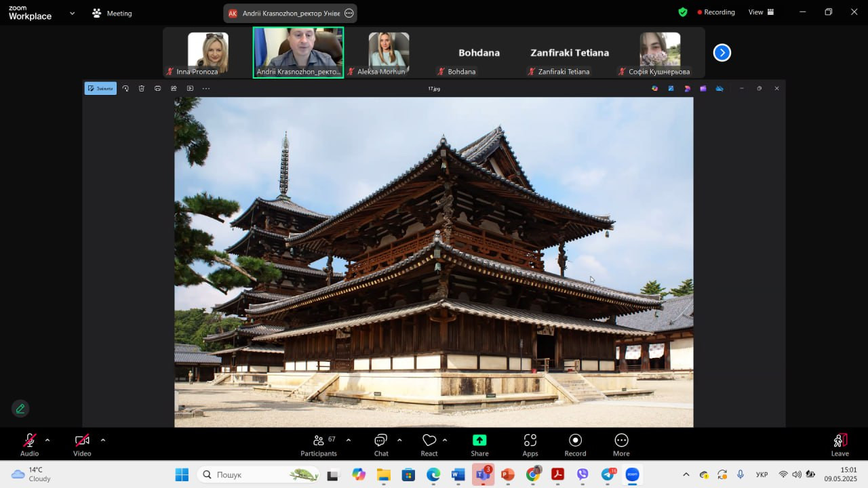Open the More options menu
Image resolution: width=868 pixels, height=488 pixels.
[621, 444]
